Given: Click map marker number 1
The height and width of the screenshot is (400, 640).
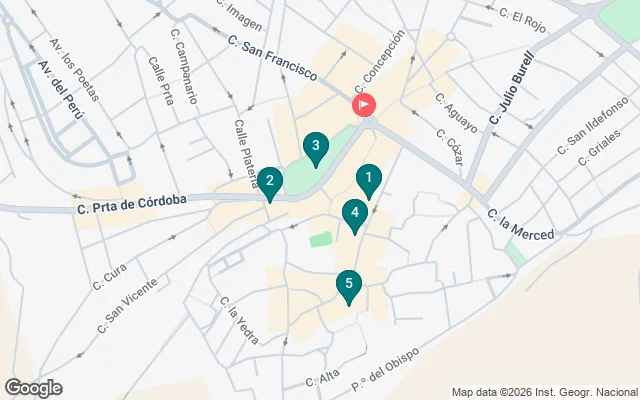Looking at the screenshot, I should tap(369, 180).
